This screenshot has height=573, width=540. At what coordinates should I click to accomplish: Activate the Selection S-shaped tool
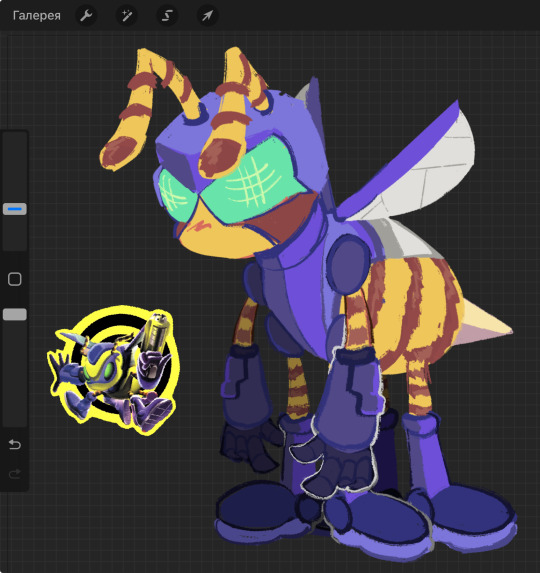coord(167,16)
